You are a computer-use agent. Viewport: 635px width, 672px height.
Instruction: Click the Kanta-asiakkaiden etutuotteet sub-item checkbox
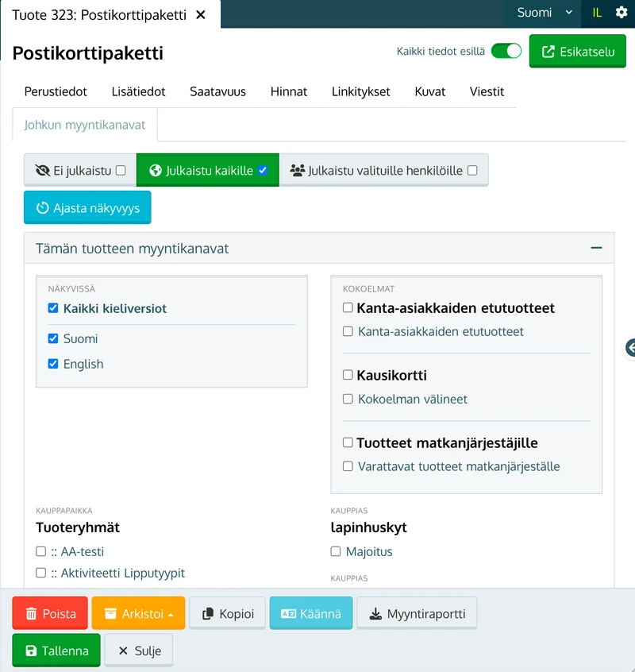coord(348,331)
